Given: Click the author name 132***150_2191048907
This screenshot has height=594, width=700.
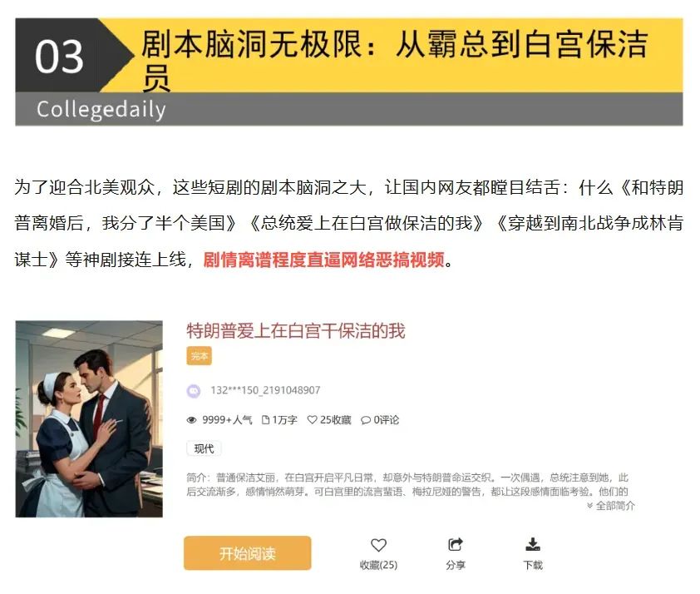Looking at the screenshot, I should 266,390.
